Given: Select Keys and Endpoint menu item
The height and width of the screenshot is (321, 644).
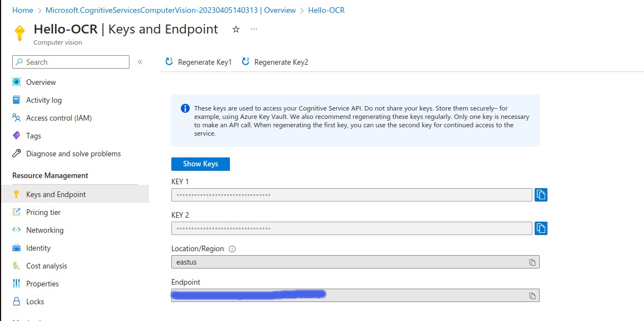Looking at the screenshot, I should pos(75,194).
